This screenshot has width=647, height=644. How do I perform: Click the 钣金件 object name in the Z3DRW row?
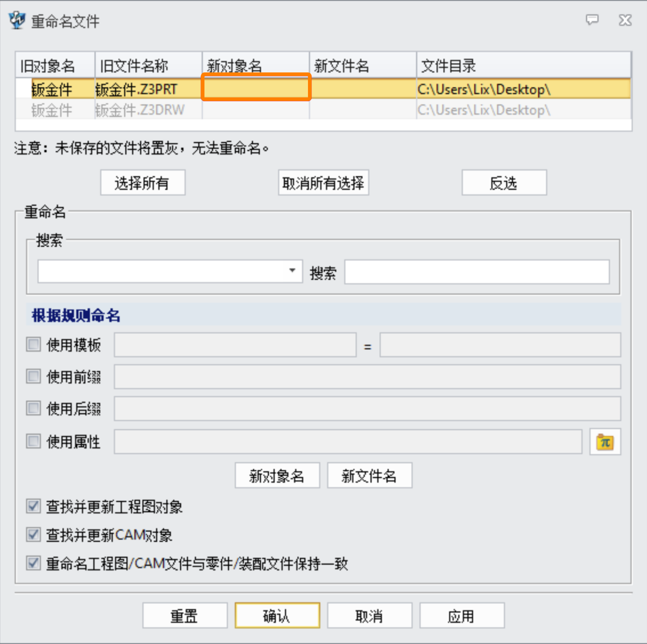pyautogui.click(x=52, y=110)
